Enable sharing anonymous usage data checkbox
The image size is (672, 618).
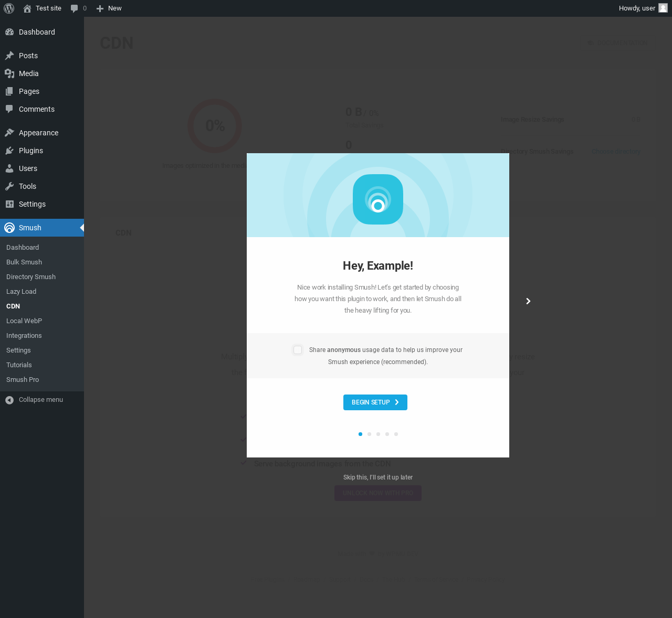point(298,350)
